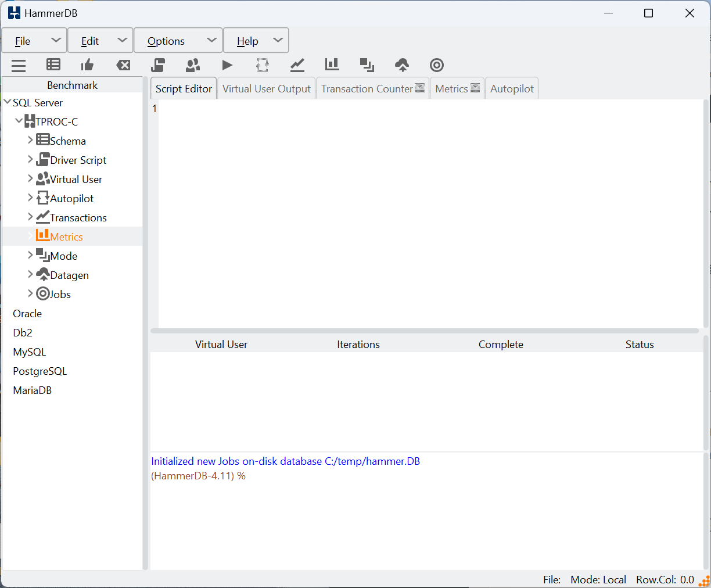Click the Virtual User people icon in tree
The height and width of the screenshot is (588, 711).
click(x=43, y=178)
